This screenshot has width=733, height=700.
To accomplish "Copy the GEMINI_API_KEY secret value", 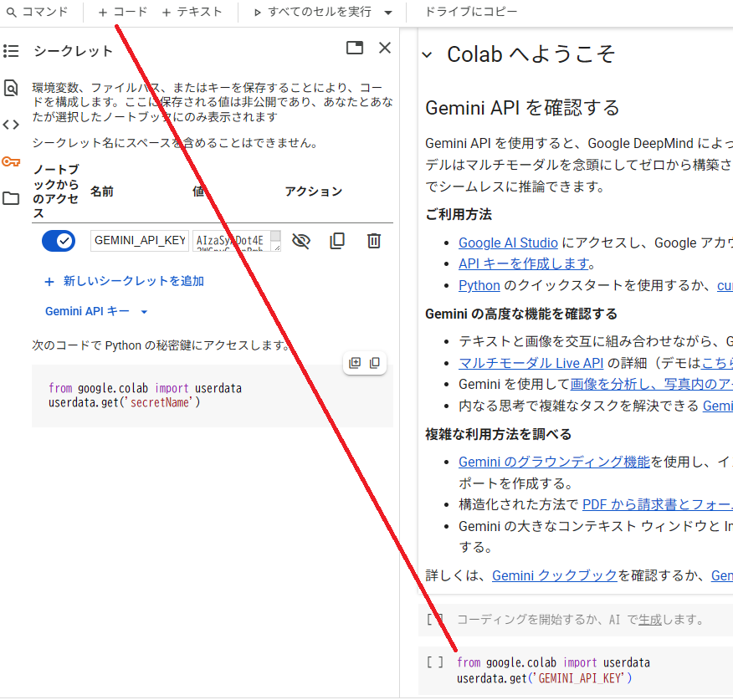I will point(337,241).
